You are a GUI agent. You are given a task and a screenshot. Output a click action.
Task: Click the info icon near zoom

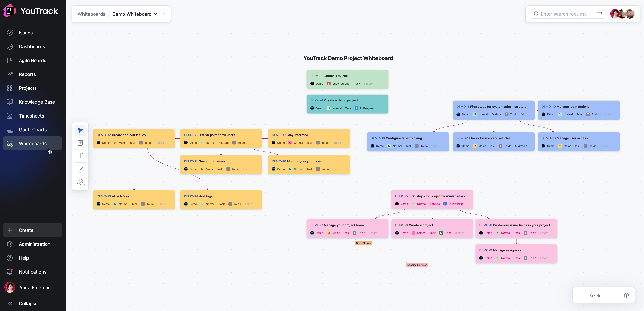tap(626, 295)
